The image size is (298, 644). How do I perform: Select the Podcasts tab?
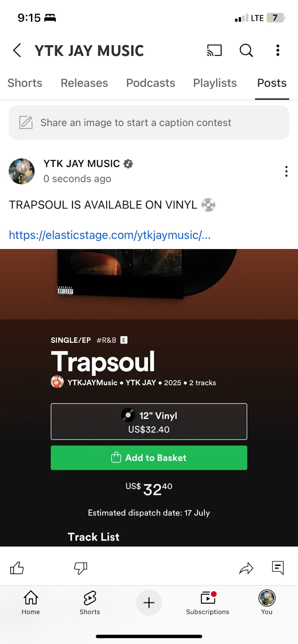coord(151,83)
